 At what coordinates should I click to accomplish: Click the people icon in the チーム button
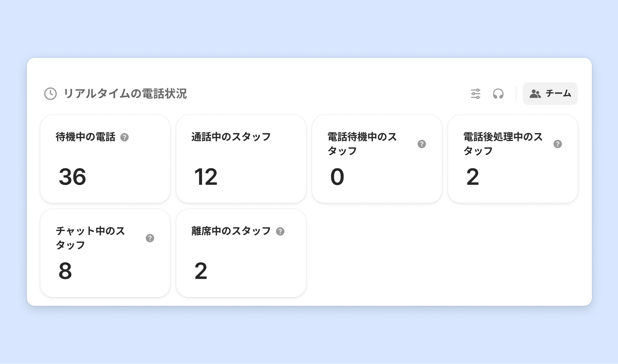point(535,94)
